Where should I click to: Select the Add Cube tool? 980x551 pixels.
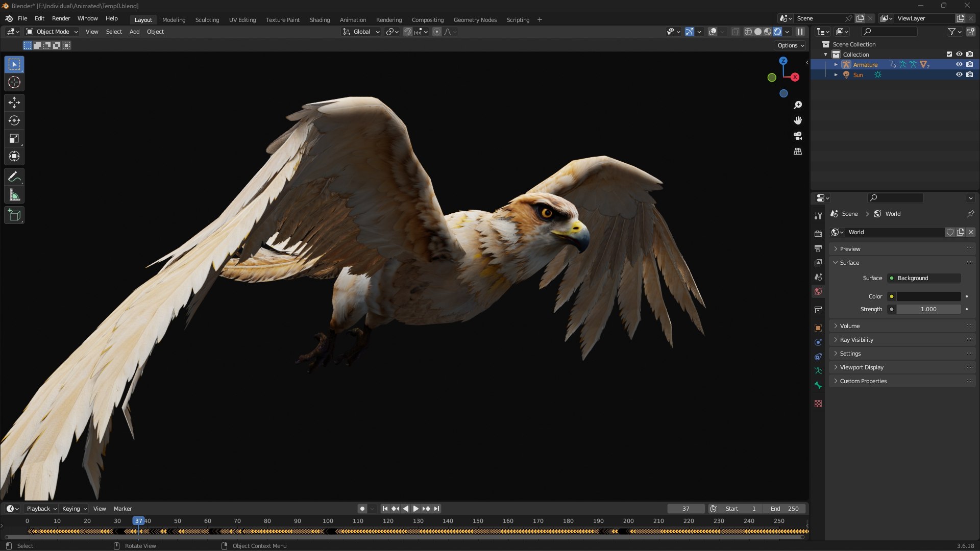pos(14,215)
